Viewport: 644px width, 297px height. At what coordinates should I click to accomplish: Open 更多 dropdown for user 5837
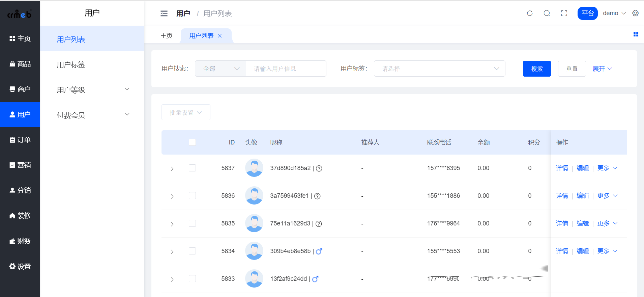(x=607, y=168)
